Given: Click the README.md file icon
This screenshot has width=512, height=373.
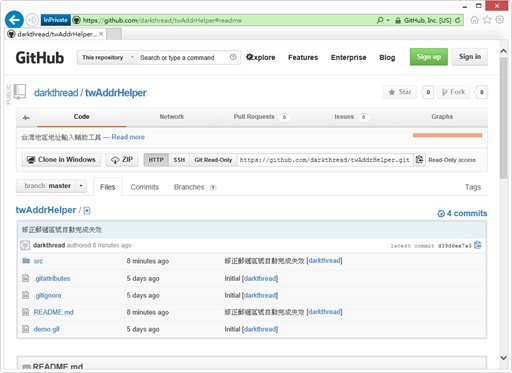Looking at the screenshot, I should coord(26,312).
